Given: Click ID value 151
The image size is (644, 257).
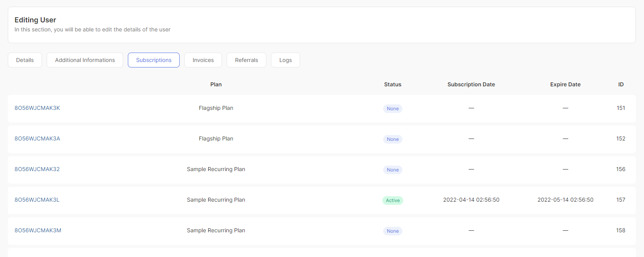Looking at the screenshot, I should click(x=621, y=108).
